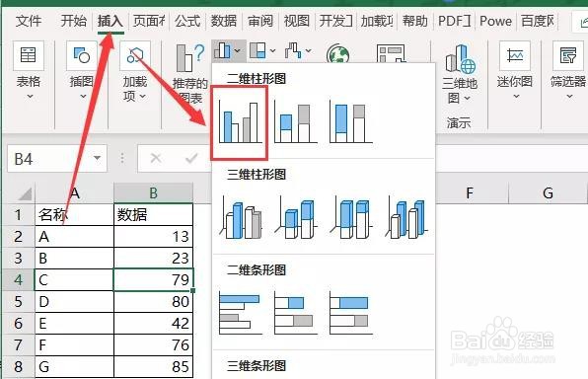Choose the 2D 100% stacked column chart
The image size is (588, 379).
click(350, 122)
